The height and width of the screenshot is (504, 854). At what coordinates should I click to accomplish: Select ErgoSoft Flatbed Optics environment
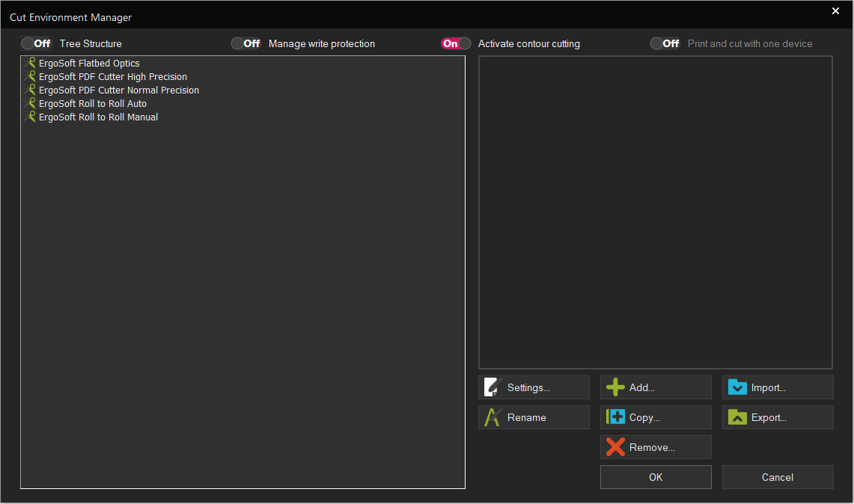pyautogui.click(x=89, y=63)
